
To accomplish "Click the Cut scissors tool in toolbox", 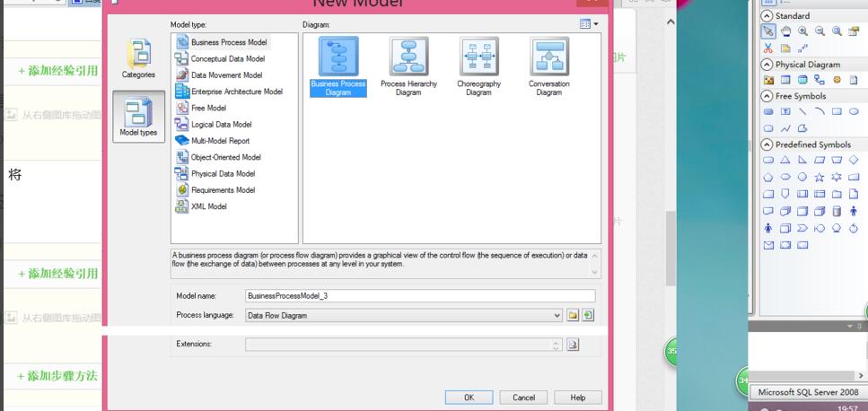I will [x=768, y=48].
